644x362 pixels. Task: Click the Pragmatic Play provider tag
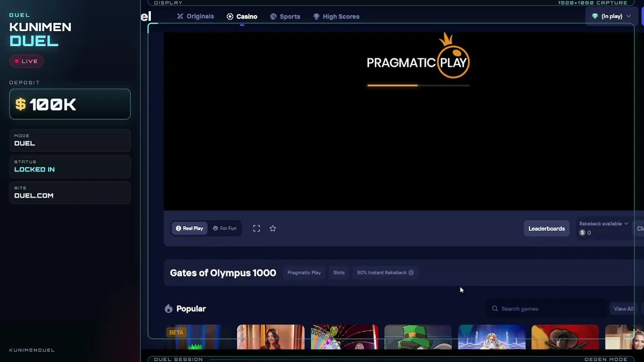point(304,273)
